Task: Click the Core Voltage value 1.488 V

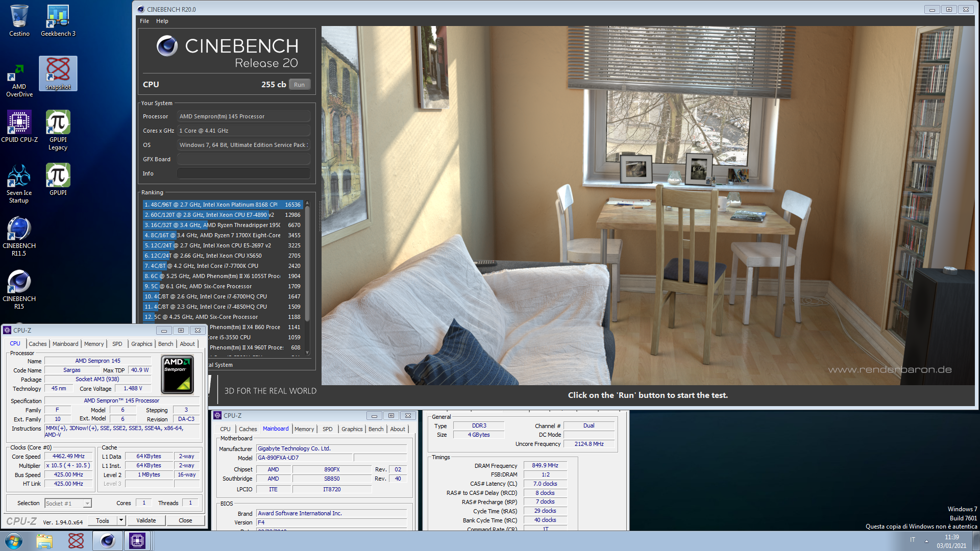Action: (x=133, y=389)
